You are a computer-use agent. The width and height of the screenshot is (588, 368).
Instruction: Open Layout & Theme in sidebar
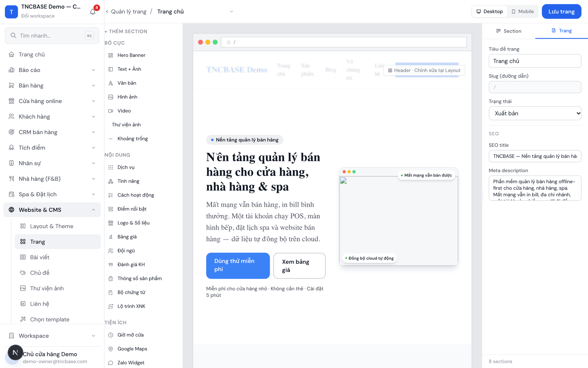(x=58, y=226)
